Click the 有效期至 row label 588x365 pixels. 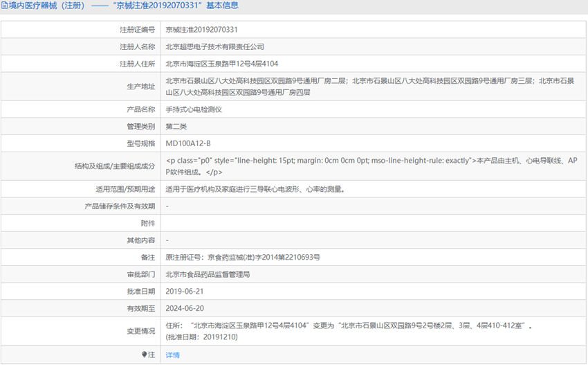click(140, 308)
